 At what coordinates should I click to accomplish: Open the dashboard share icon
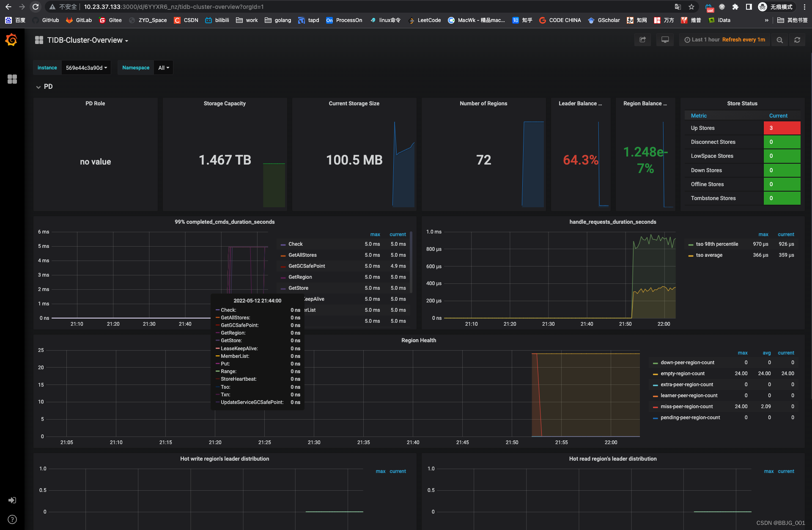pos(642,39)
